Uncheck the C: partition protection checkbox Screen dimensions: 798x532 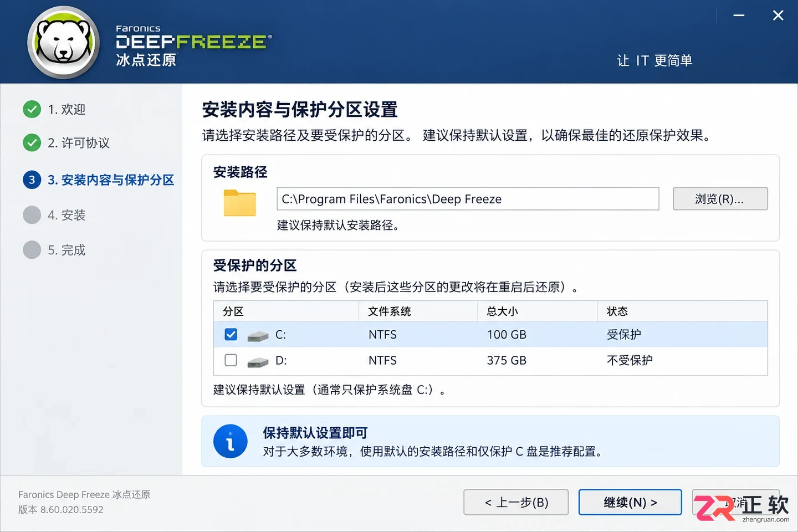(x=231, y=335)
